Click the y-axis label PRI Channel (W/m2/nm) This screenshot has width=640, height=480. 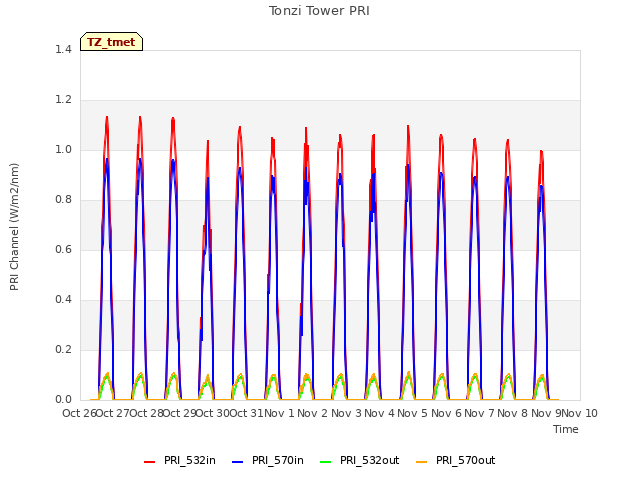tap(14, 227)
